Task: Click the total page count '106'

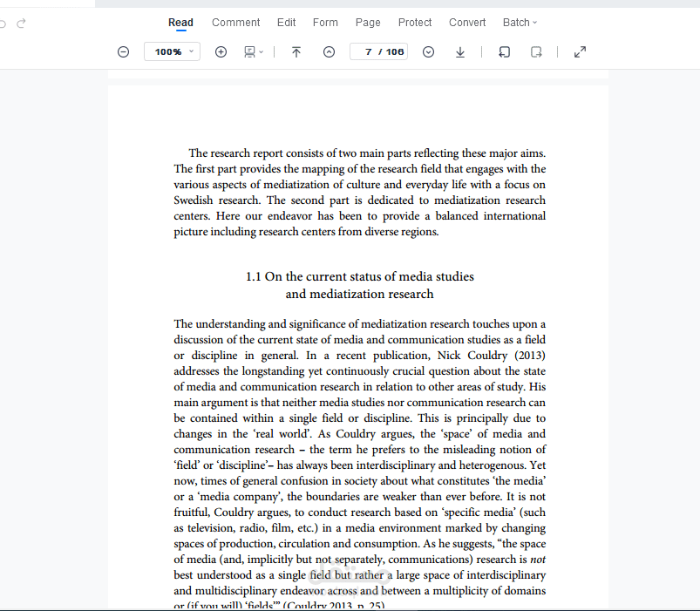Action: coord(395,51)
